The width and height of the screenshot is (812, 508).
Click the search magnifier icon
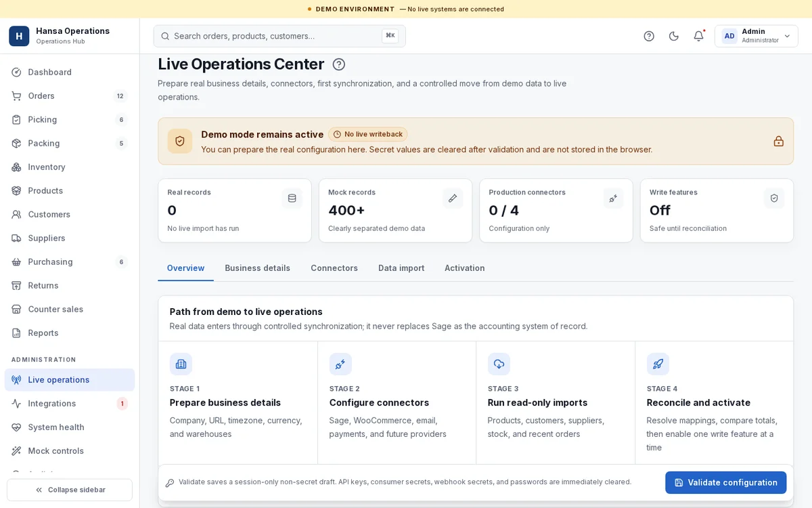[165, 36]
